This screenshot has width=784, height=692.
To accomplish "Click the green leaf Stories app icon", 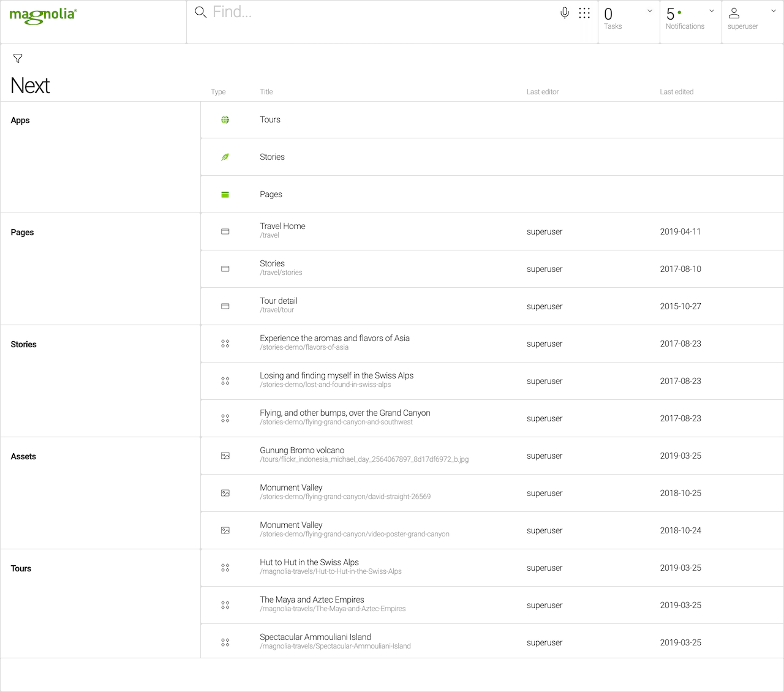I will (x=225, y=157).
